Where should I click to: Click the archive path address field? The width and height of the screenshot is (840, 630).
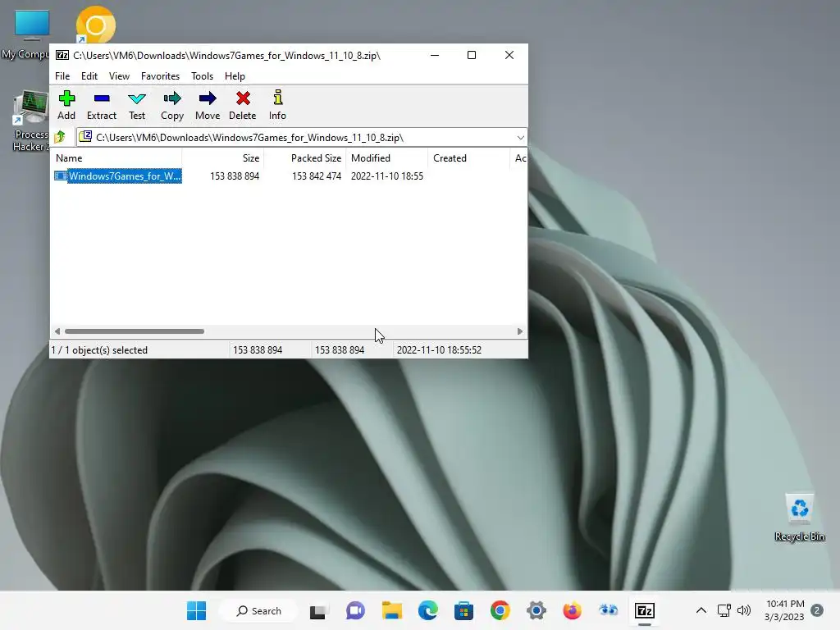301,138
